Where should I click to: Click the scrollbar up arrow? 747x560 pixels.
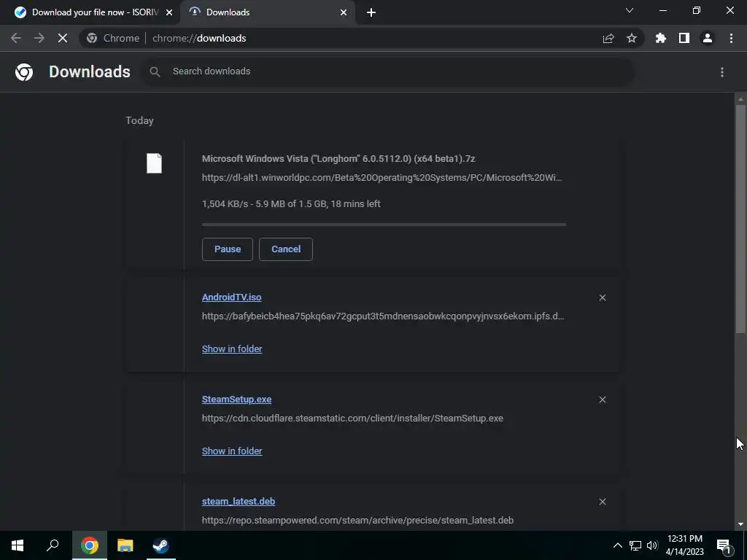coord(740,99)
